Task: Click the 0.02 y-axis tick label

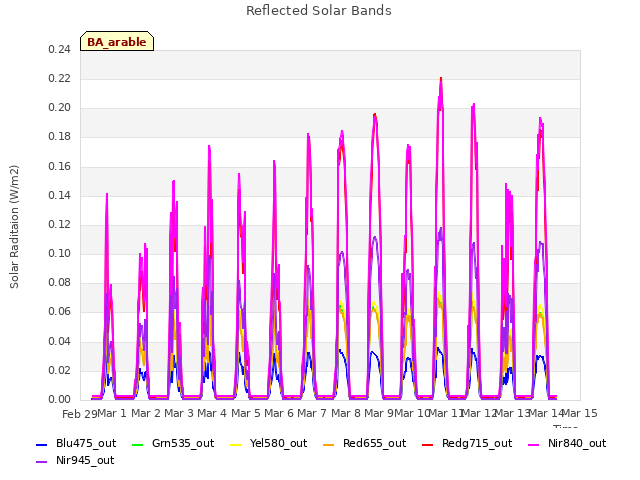Action: click(60, 371)
